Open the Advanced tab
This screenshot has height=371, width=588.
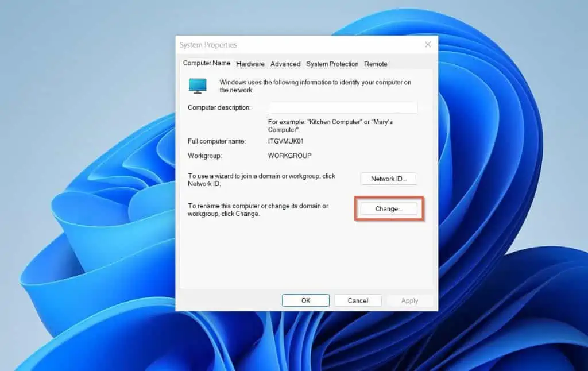point(285,64)
